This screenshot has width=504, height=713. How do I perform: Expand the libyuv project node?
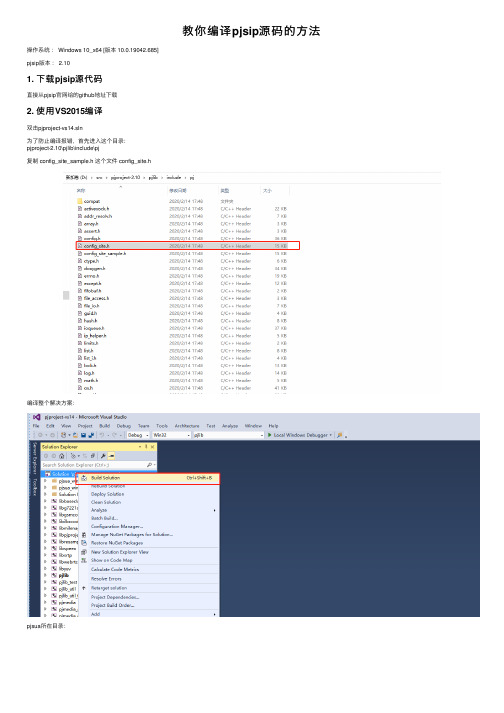[45, 569]
